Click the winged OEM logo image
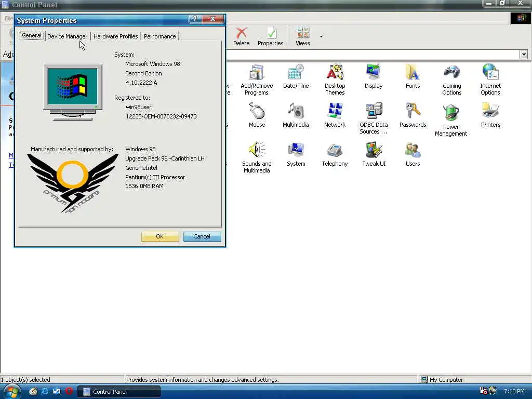The width and height of the screenshot is (532, 399). coord(73,183)
